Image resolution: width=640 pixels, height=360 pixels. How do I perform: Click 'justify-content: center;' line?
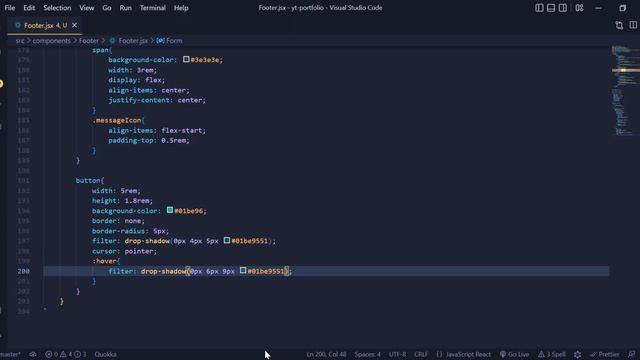(157, 100)
